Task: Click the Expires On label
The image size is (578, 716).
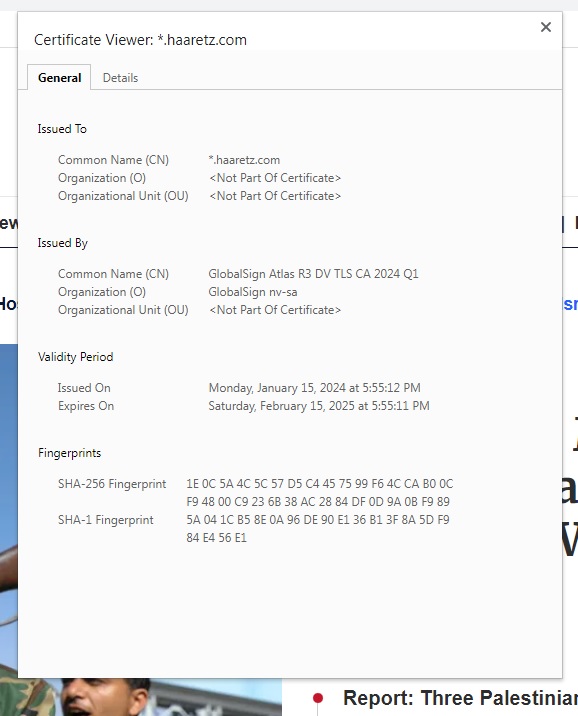Action: [x=86, y=406]
